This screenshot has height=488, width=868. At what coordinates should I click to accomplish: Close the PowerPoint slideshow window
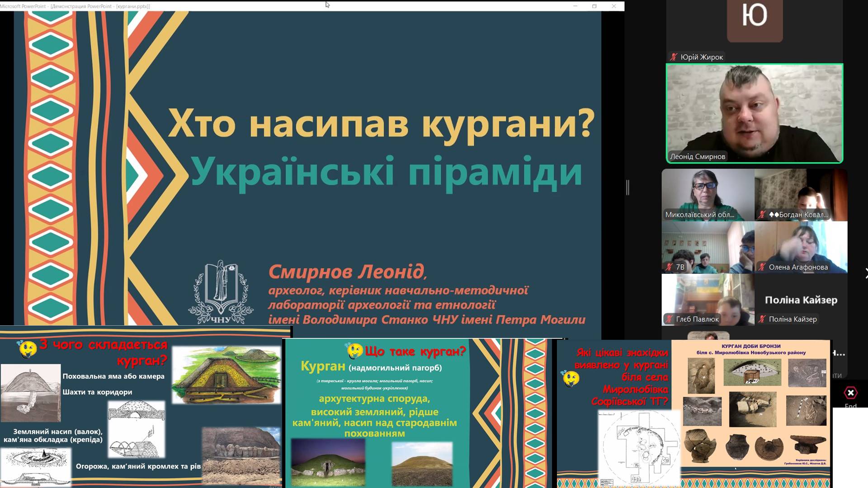613,6
